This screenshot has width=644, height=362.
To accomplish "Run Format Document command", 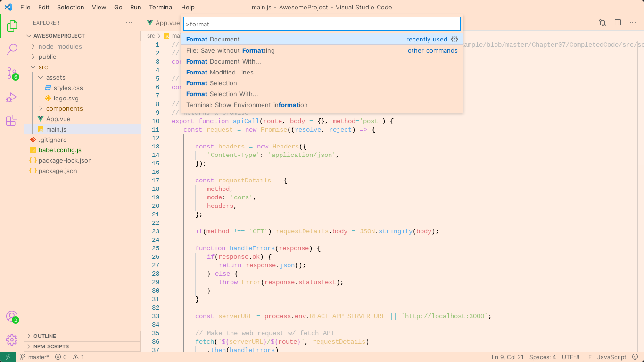I will [x=322, y=39].
